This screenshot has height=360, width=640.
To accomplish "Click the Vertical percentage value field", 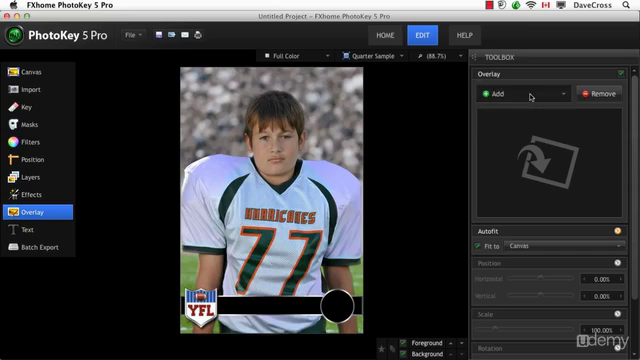I will [x=602, y=296].
